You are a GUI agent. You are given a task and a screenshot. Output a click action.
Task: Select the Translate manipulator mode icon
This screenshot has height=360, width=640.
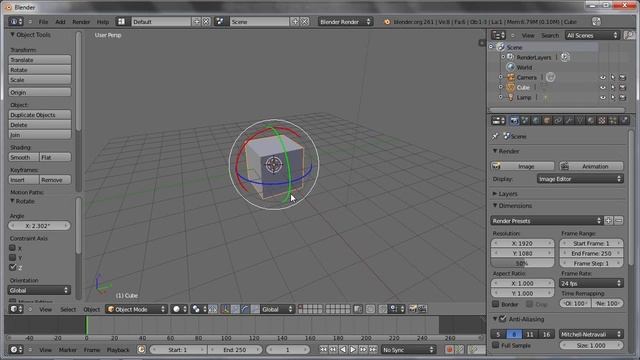[235, 309]
